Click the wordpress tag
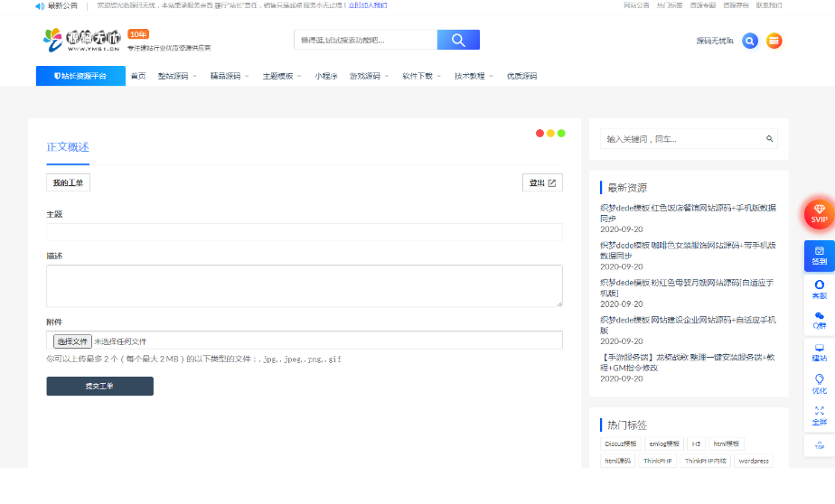This screenshot has width=835, height=504. (x=754, y=461)
